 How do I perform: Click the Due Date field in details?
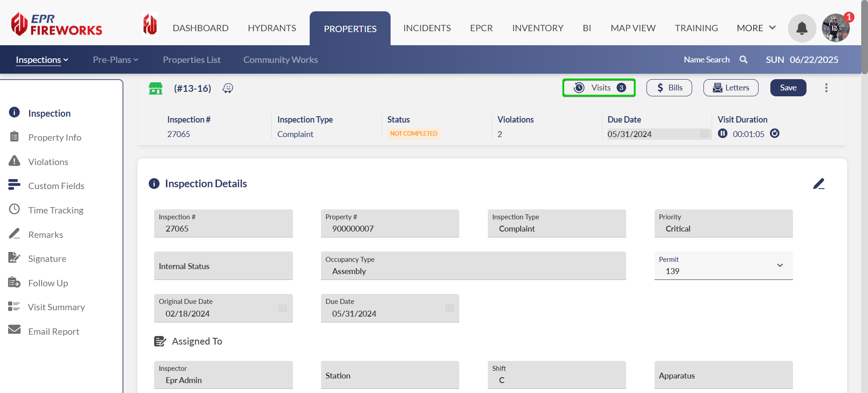click(390, 308)
